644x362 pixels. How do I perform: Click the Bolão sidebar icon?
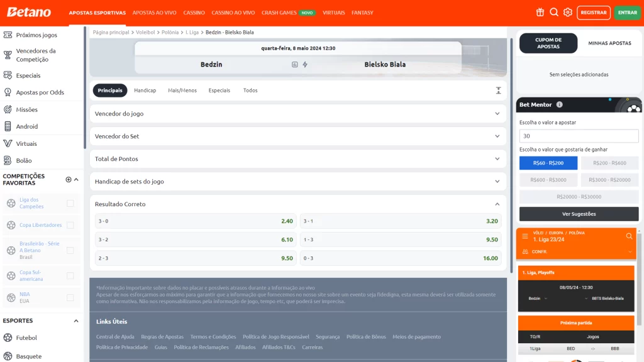point(8,160)
